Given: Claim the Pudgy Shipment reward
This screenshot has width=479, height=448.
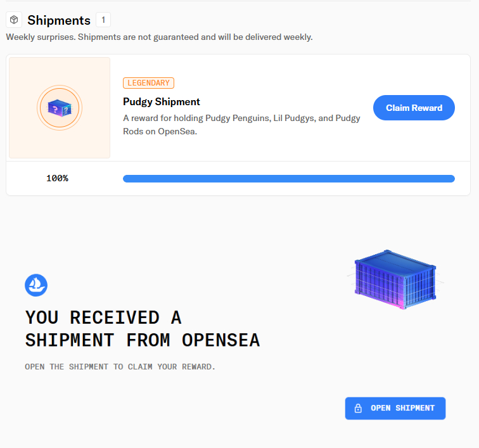Looking at the screenshot, I should (x=414, y=108).
